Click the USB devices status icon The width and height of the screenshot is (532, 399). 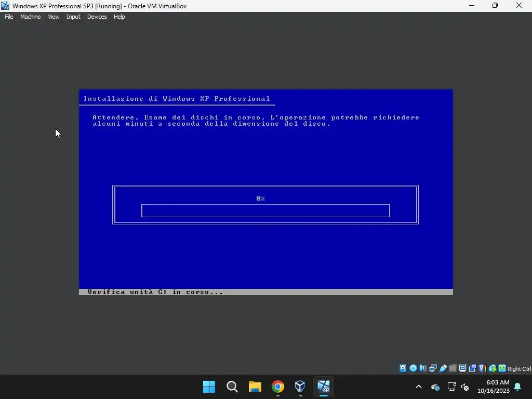click(443, 368)
